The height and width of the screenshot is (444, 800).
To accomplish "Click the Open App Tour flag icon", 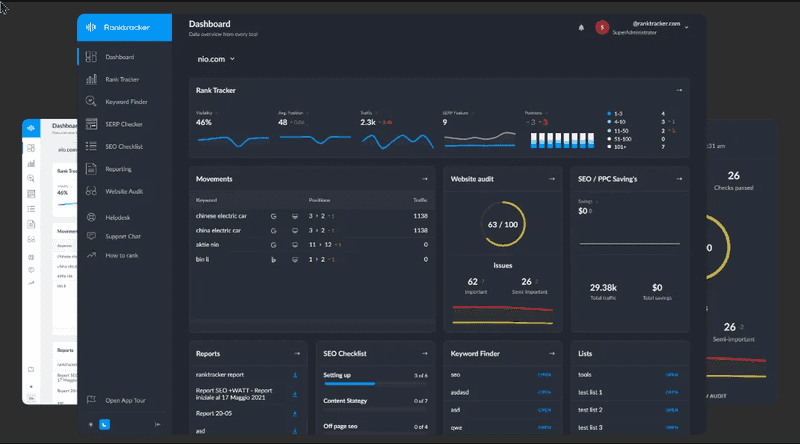I will [x=91, y=400].
